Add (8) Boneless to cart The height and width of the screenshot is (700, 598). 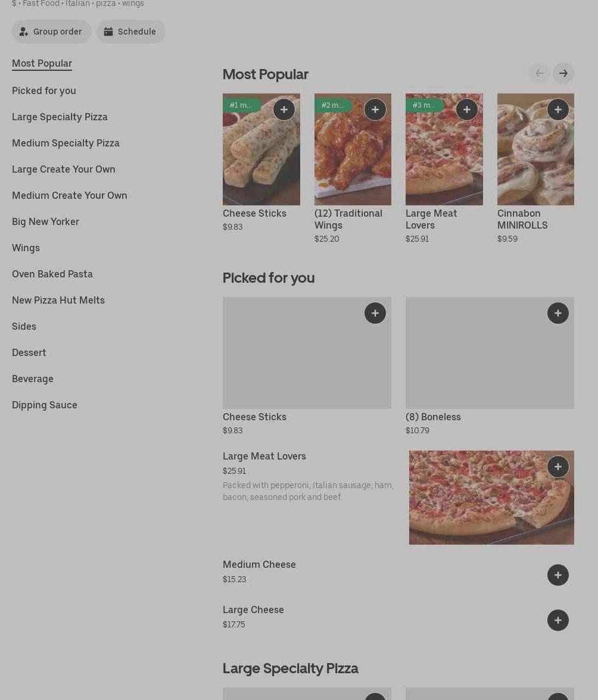(x=558, y=313)
